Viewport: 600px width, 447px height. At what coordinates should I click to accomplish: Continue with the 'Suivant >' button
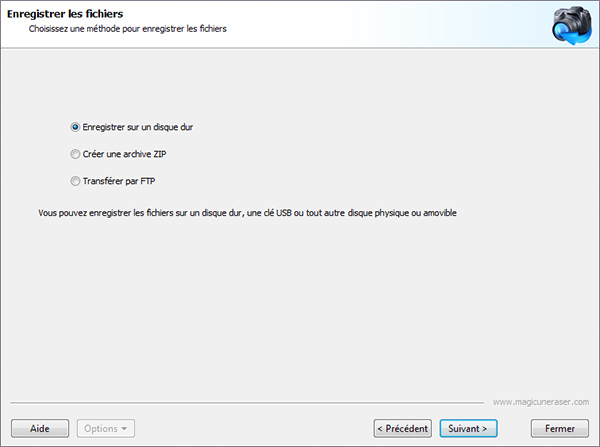(x=468, y=428)
